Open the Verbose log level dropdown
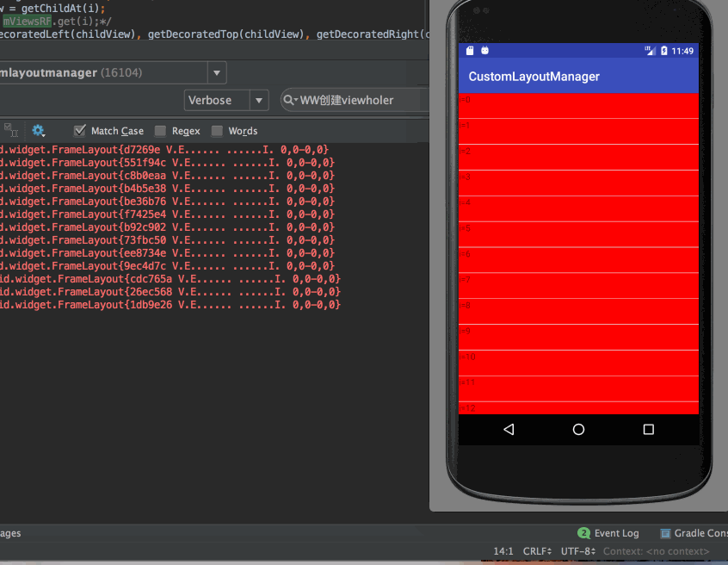The width and height of the screenshot is (728, 565). pyautogui.click(x=259, y=100)
